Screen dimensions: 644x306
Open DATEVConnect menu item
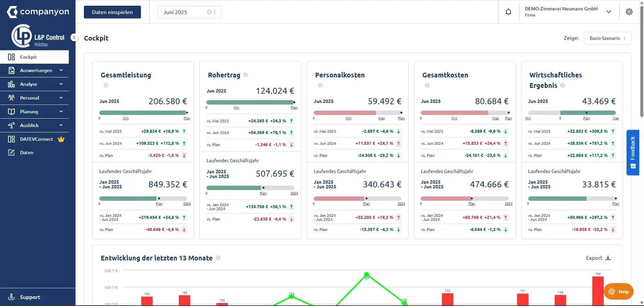pos(34,139)
